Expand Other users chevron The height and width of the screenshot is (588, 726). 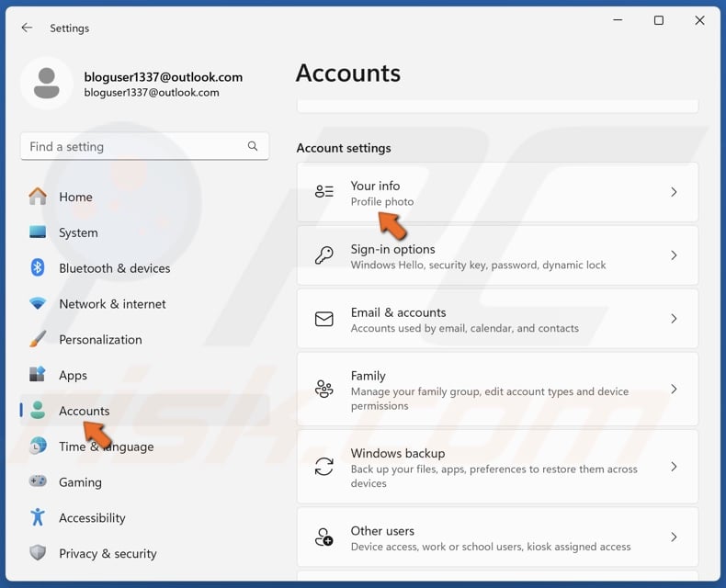click(675, 537)
